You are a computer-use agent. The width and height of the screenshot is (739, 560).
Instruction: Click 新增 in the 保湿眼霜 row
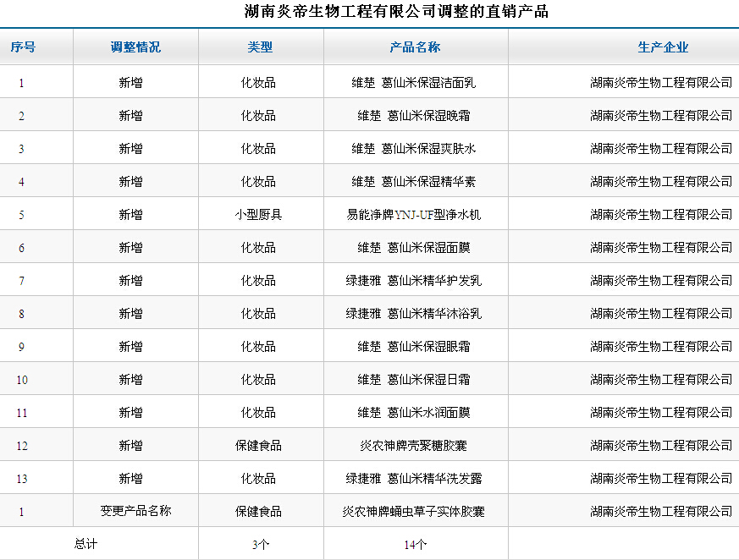point(130,347)
